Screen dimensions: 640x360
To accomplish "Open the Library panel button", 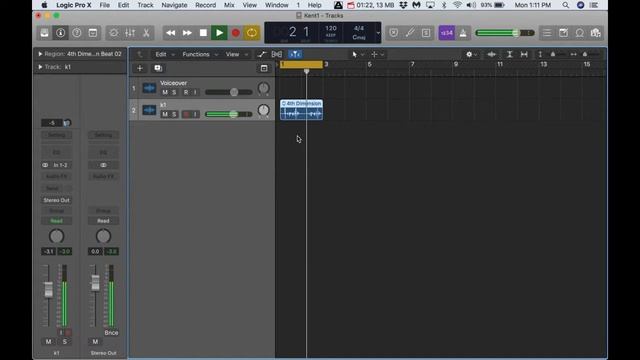I will pyautogui.click(x=44, y=33).
